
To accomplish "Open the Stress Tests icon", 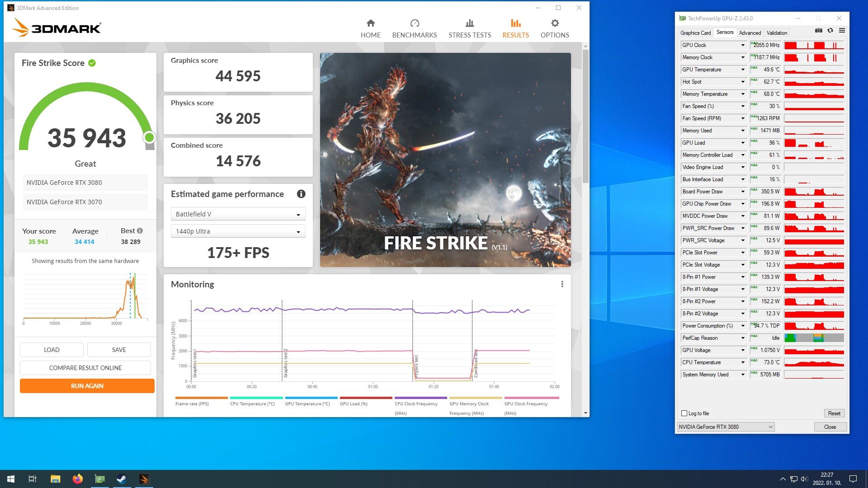I will click(x=469, y=23).
